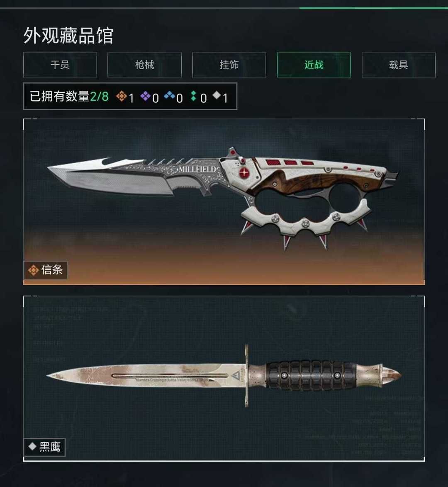This screenshot has width=448, height=487.
Task: Click the orange legendary rarity count icon
Action: point(122,96)
